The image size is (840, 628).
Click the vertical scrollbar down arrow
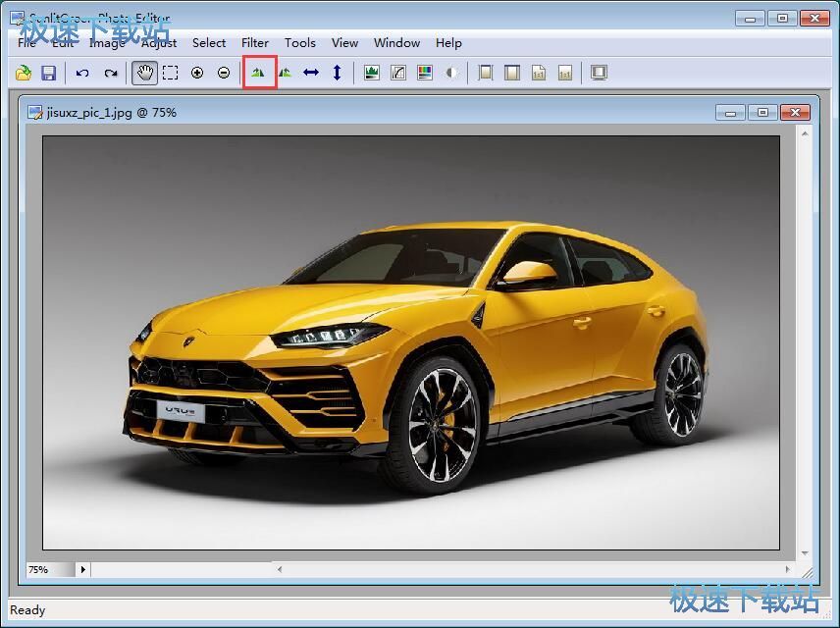click(x=805, y=554)
